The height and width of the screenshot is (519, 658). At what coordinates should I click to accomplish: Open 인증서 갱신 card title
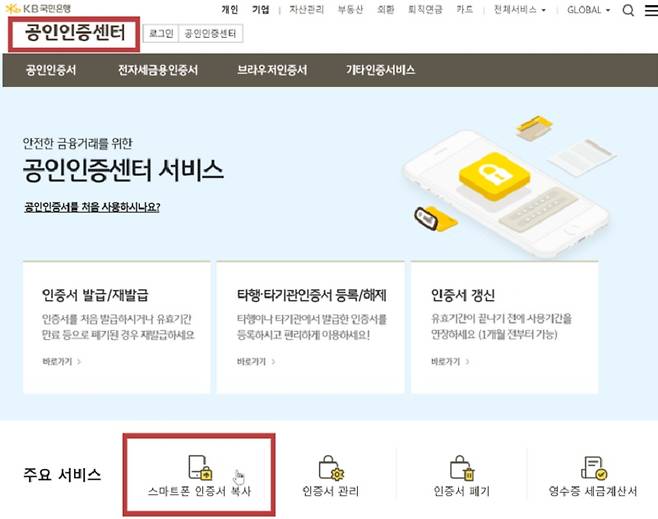(463, 295)
